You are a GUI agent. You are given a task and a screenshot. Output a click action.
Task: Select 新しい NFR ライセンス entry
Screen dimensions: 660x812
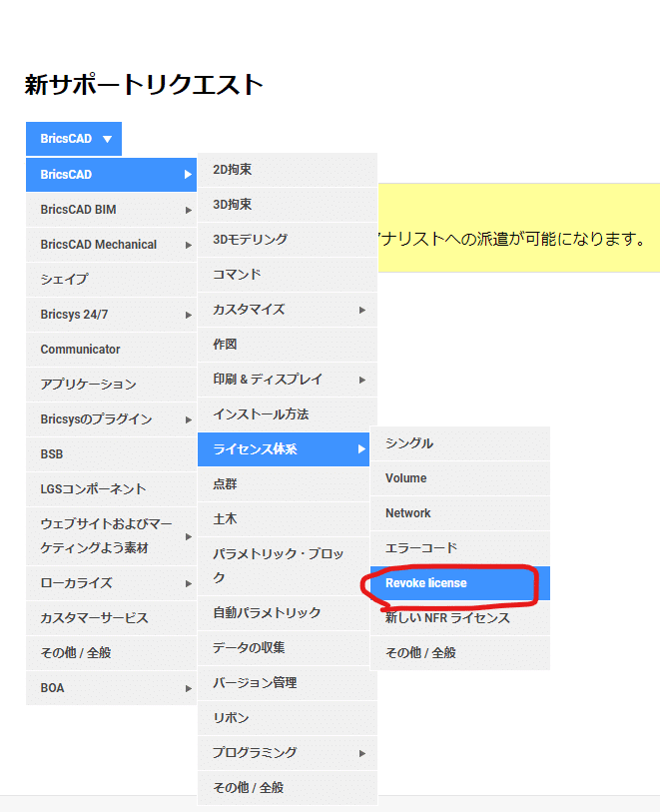click(x=460, y=618)
